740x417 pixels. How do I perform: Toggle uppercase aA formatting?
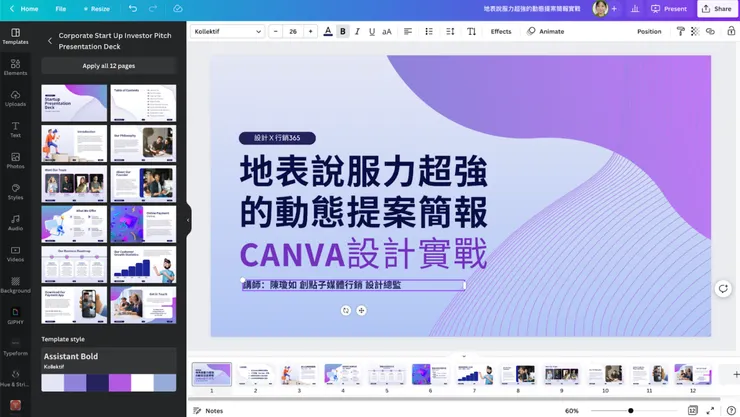[x=387, y=32]
